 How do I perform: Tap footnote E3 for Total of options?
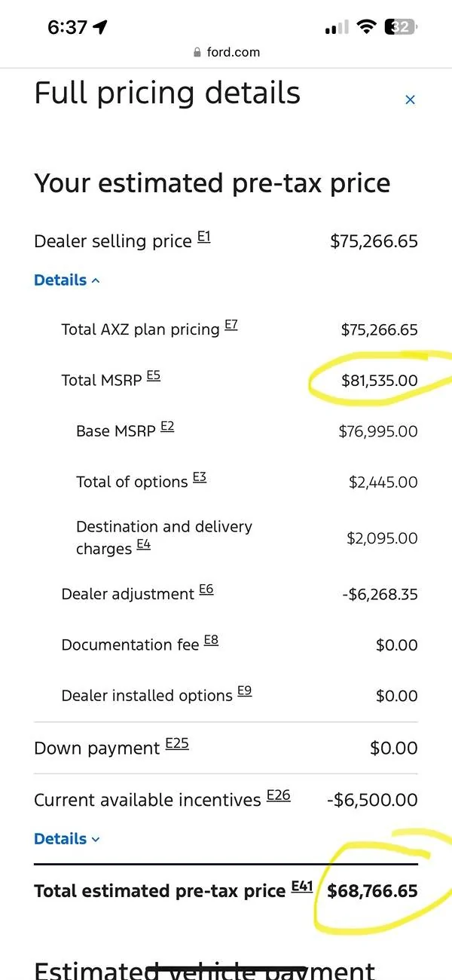point(199,477)
